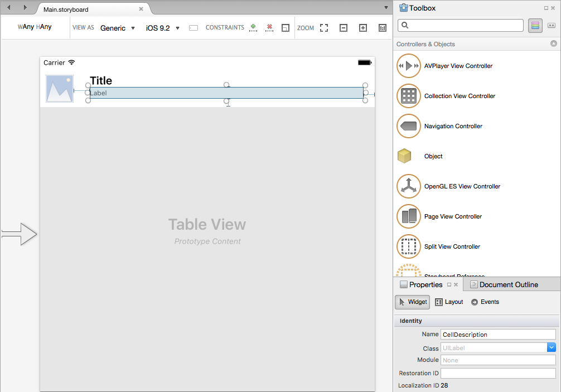Click the Toolbox pad title
Screen dimensions: 561x392
(422, 8)
